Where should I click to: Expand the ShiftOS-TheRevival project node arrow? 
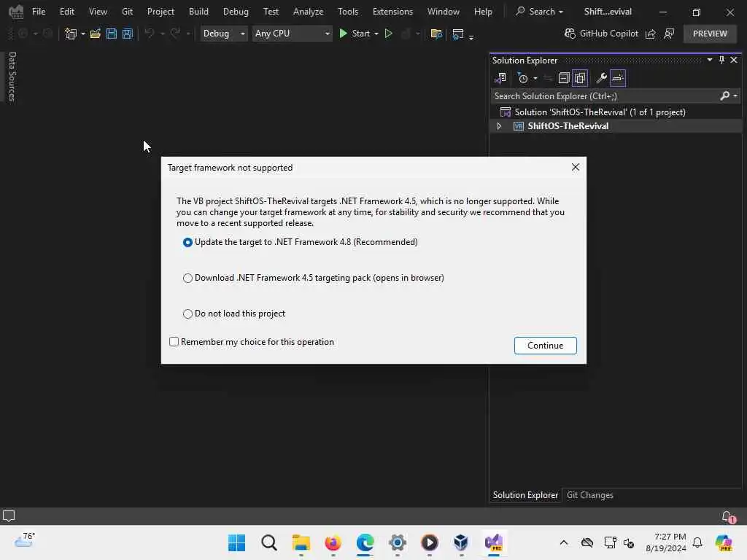pos(499,126)
